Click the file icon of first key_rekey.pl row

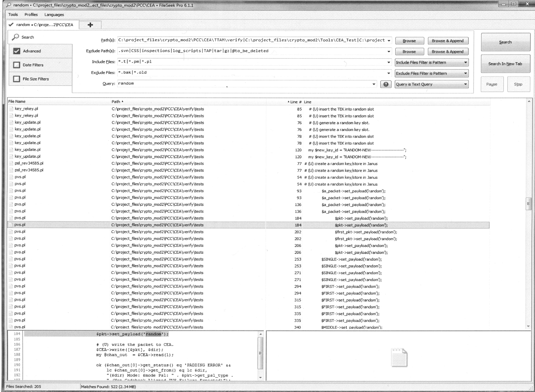pyautogui.click(x=11, y=109)
